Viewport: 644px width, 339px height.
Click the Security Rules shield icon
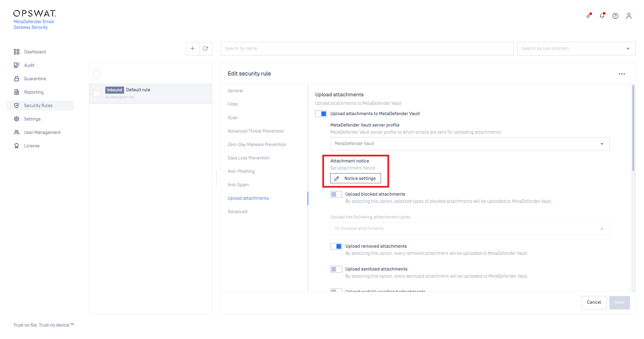pos(16,105)
